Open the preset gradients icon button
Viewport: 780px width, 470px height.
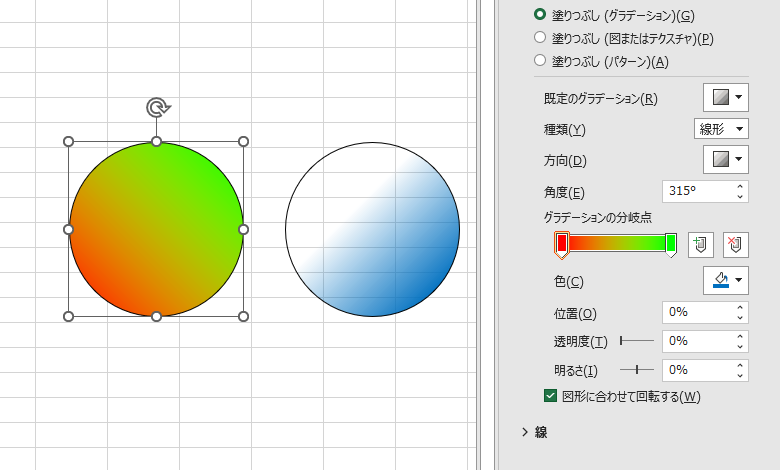click(x=726, y=97)
